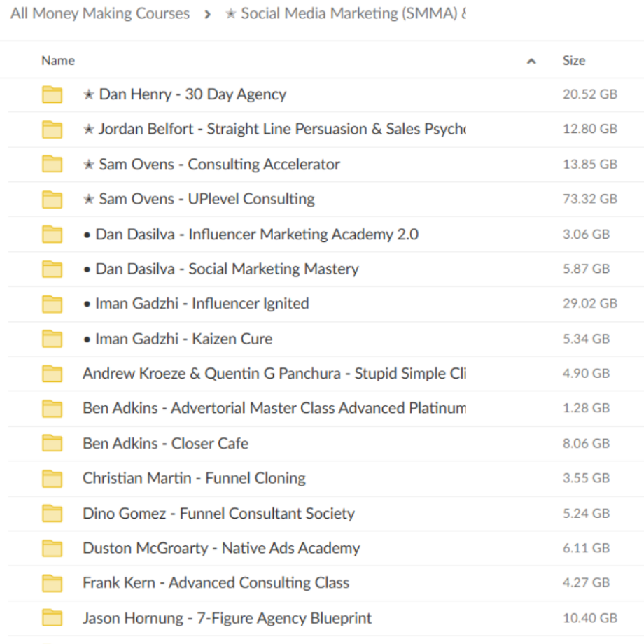
Task: Sort the list by the Name column header
Action: tap(58, 61)
